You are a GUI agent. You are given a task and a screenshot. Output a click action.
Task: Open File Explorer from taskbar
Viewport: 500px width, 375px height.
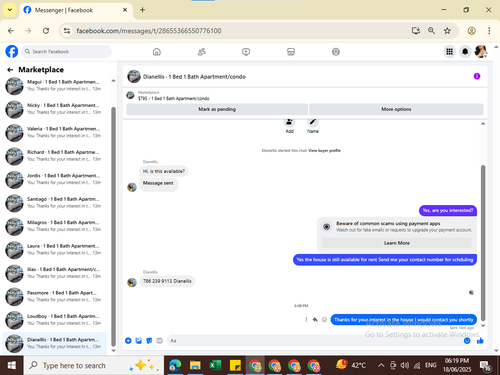click(195, 365)
